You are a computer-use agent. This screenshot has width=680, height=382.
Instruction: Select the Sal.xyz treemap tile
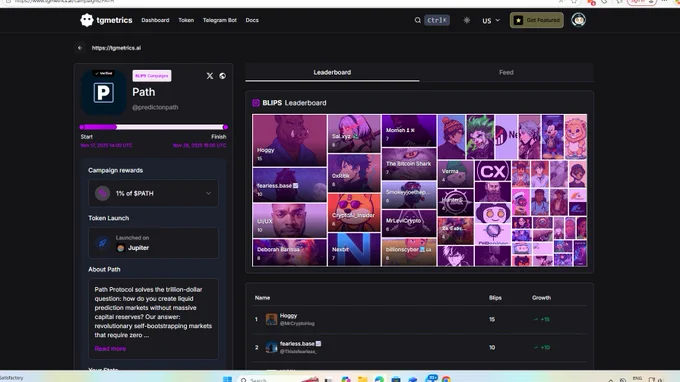point(354,133)
